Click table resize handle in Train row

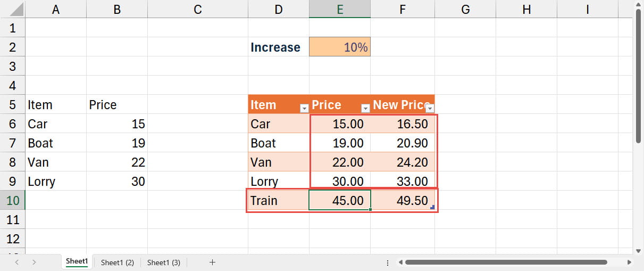pos(432,207)
